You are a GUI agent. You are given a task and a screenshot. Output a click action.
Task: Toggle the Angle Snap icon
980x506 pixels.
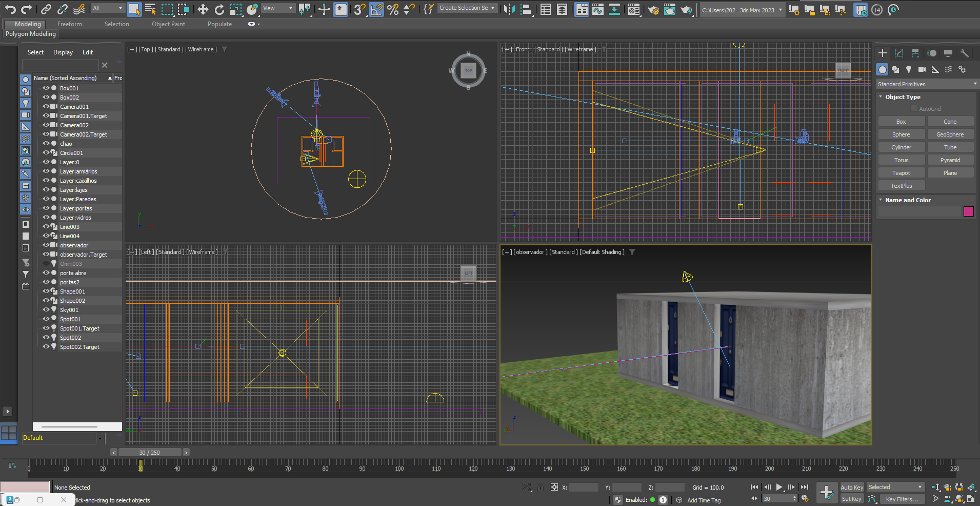376,9
